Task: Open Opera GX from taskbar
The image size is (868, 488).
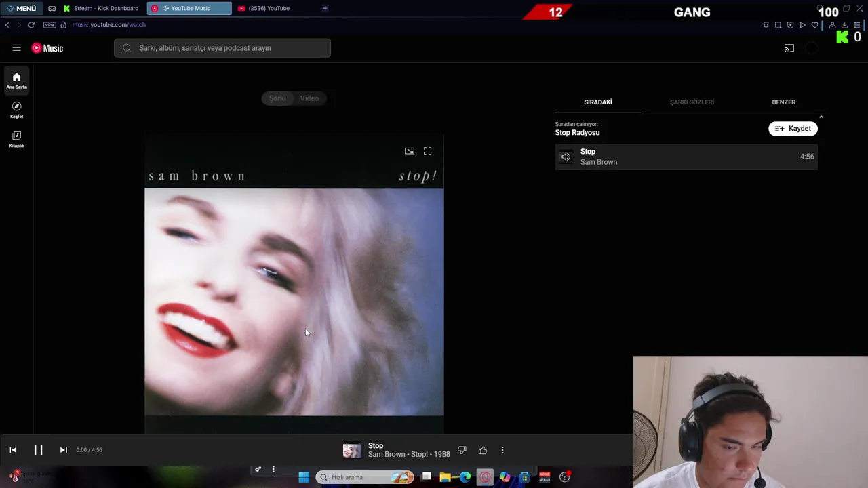Action: point(485,477)
